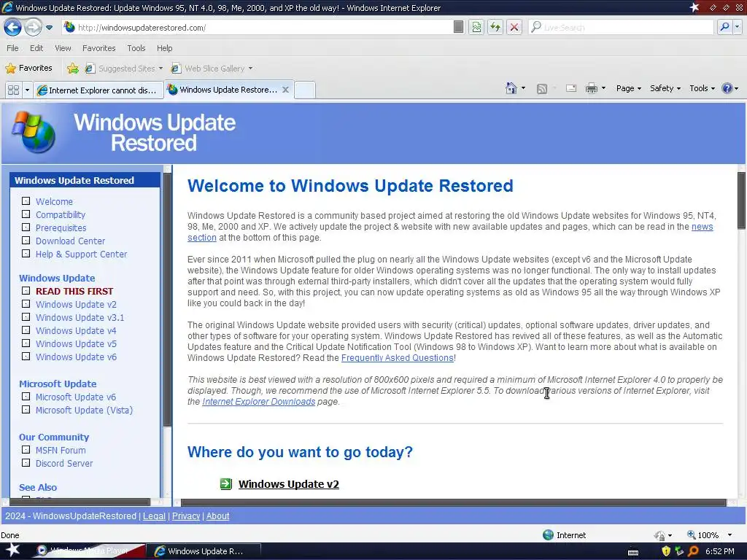
Task: Open Help & Support Center link
Action: click(x=82, y=254)
